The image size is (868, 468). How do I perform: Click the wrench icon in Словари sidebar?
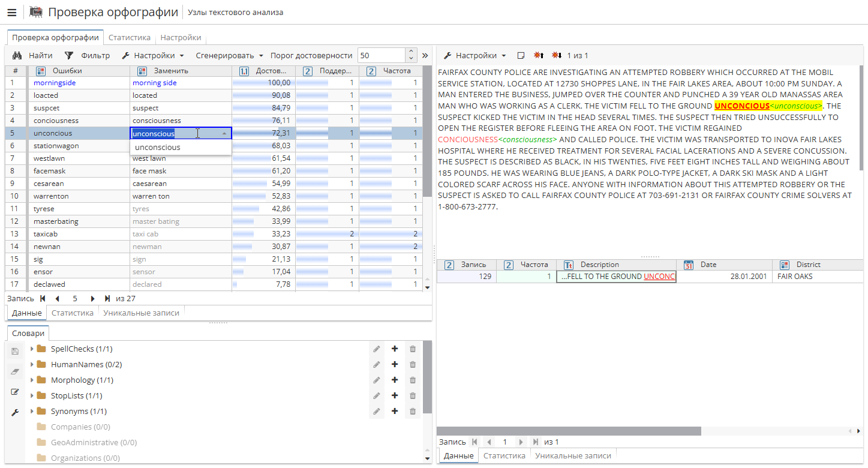(16, 412)
